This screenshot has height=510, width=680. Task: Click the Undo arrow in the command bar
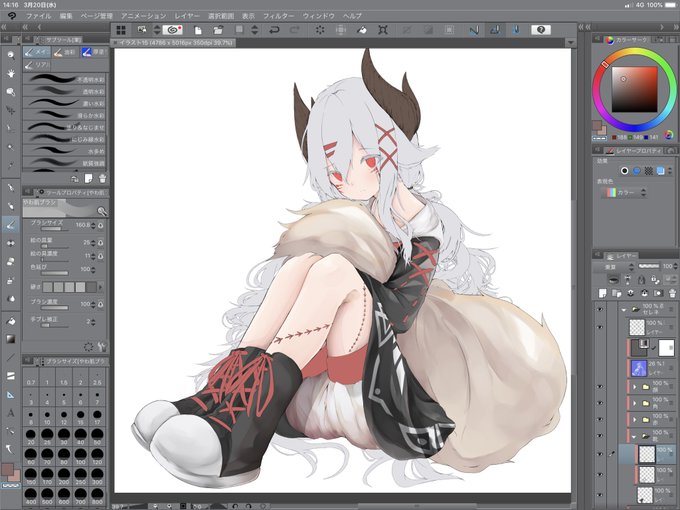(x=274, y=30)
